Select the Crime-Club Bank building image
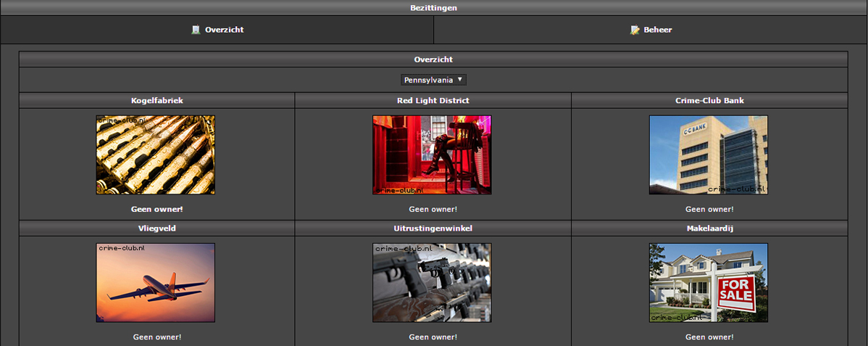Image resolution: width=868 pixels, height=346 pixels. coord(709,155)
